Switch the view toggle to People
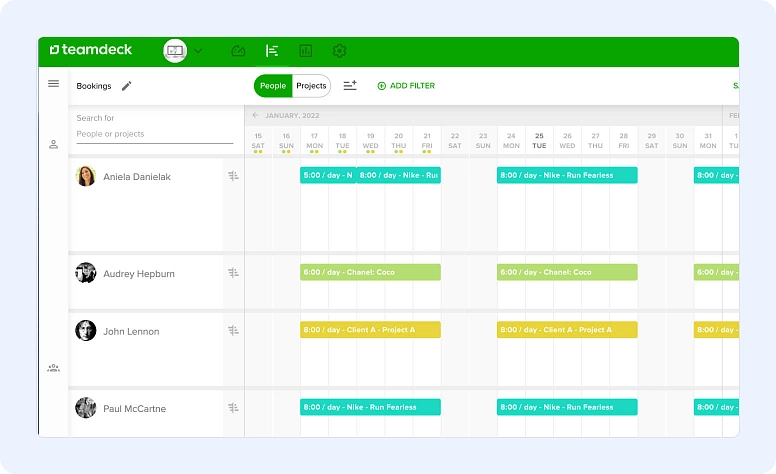The image size is (776, 474). pyautogui.click(x=273, y=86)
